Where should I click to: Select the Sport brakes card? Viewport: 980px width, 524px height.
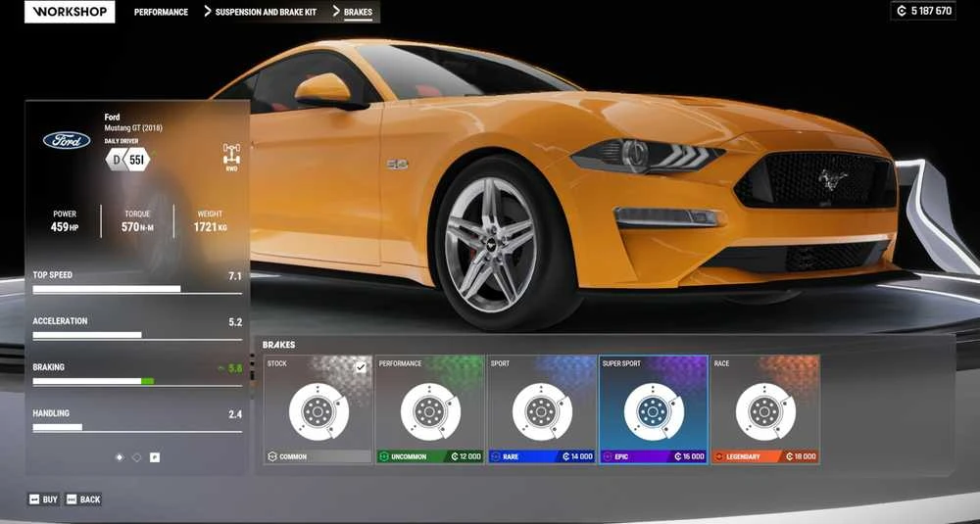click(x=541, y=409)
